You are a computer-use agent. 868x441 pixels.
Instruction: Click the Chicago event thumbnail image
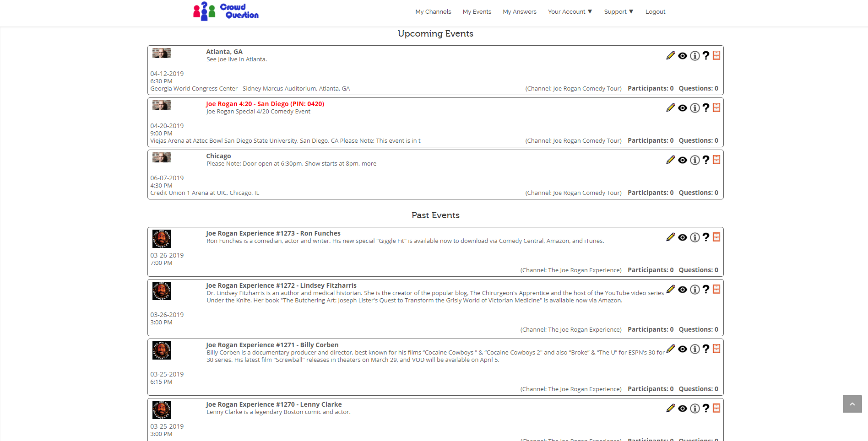click(x=162, y=157)
